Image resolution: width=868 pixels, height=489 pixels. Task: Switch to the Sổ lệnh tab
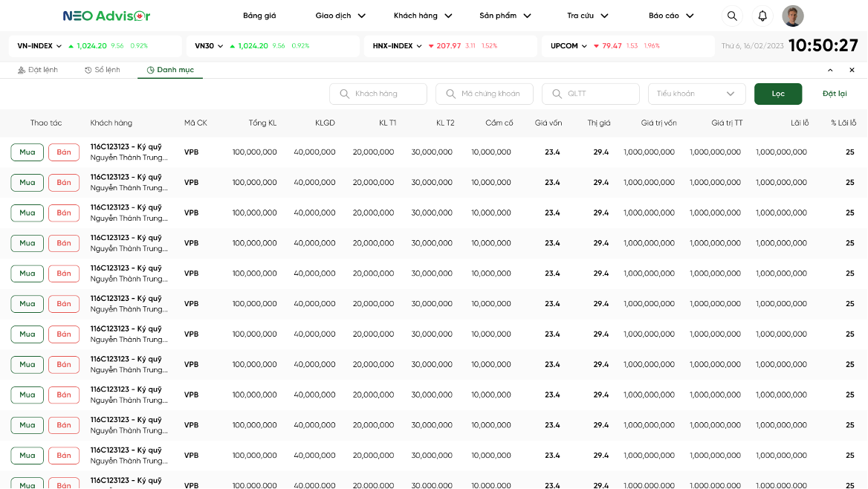[x=102, y=70]
